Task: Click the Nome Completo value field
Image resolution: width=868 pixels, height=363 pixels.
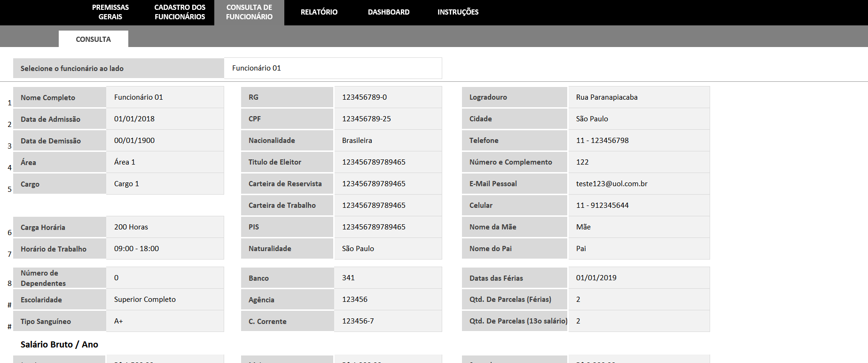Action: coord(164,97)
